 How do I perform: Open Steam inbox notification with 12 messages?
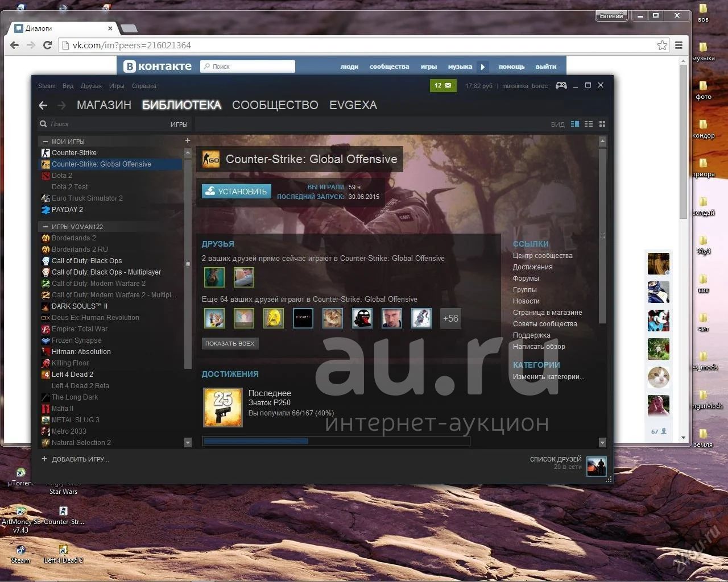point(443,85)
